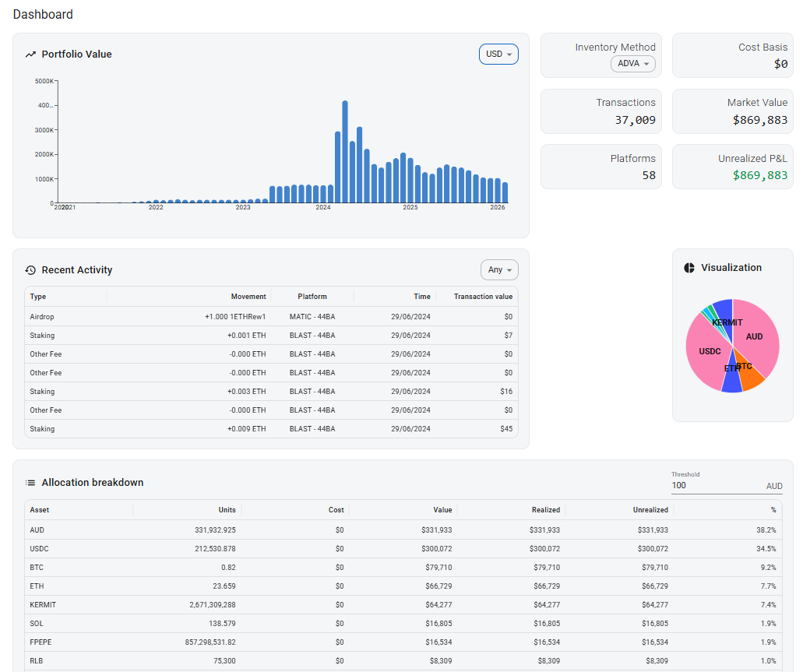This screenshot has width=803, height=672.
Task: Open the ADVA inventory method dropdown
Action: pos(632,64)
